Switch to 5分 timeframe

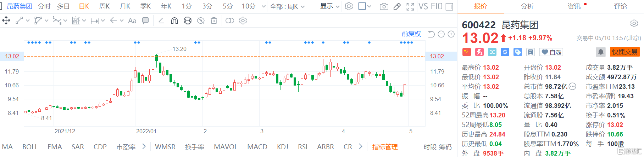228,6
